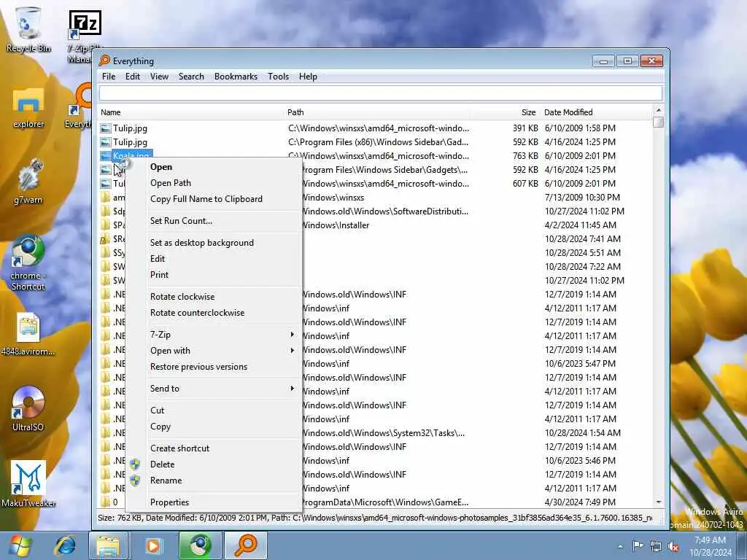Switch to the Chrome taskbar button
Screen dimensions: 747x560
[x=199, y=545]
